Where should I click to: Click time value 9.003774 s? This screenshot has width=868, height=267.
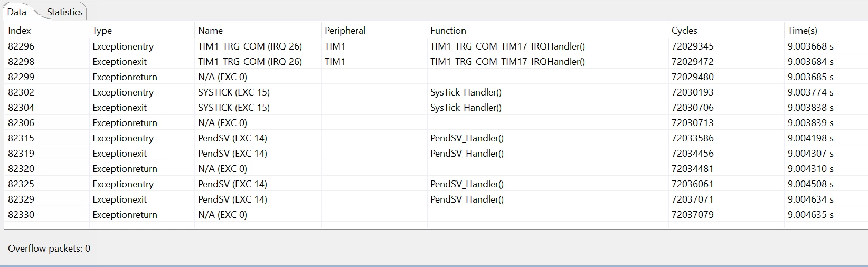[810, 92]
